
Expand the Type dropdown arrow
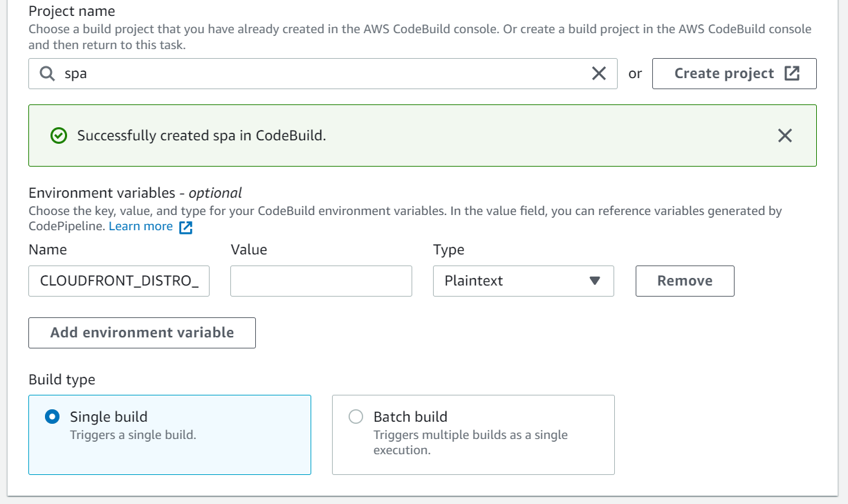click(x=594, y=281)
